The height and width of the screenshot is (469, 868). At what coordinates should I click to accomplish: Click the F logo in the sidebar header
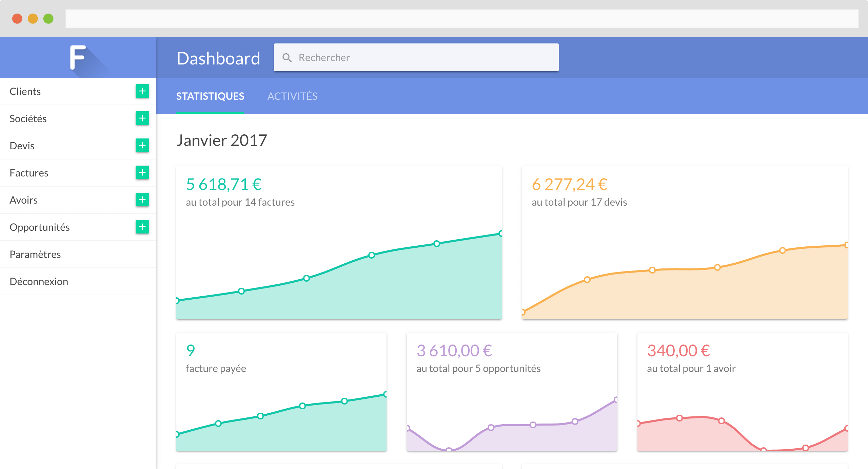(78, 57)
